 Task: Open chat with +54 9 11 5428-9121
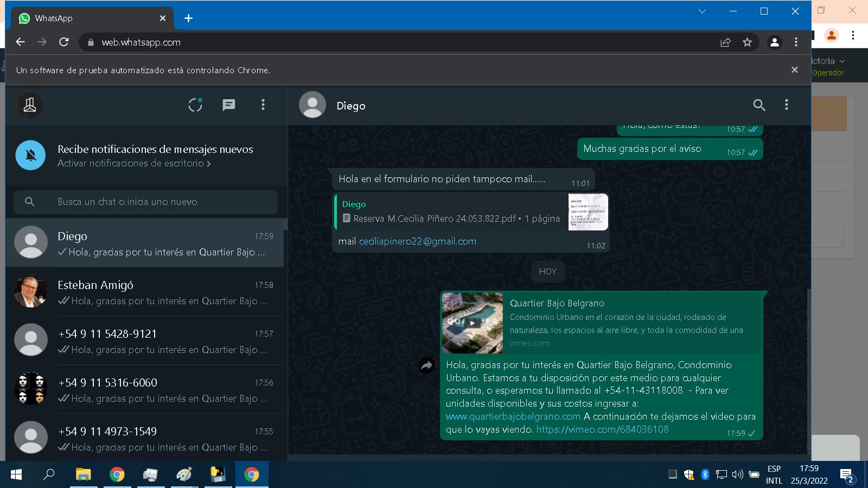pyautogui.click(x=144, y=341)
